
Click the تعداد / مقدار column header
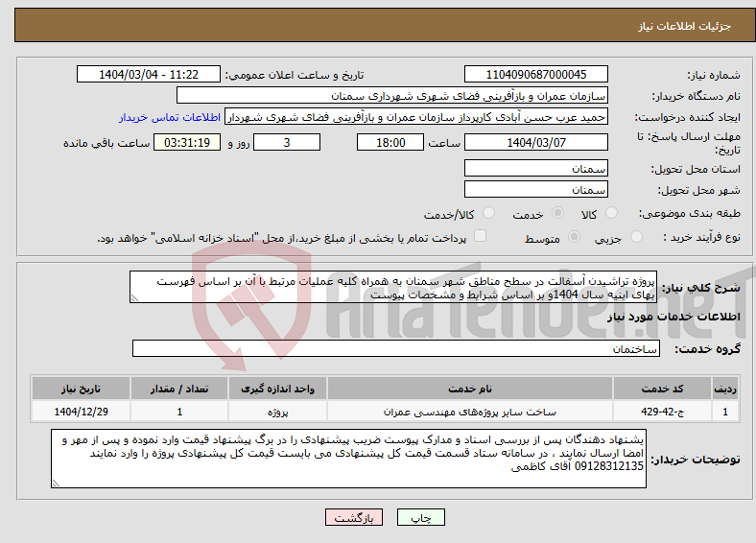click(x=179, y=389)
